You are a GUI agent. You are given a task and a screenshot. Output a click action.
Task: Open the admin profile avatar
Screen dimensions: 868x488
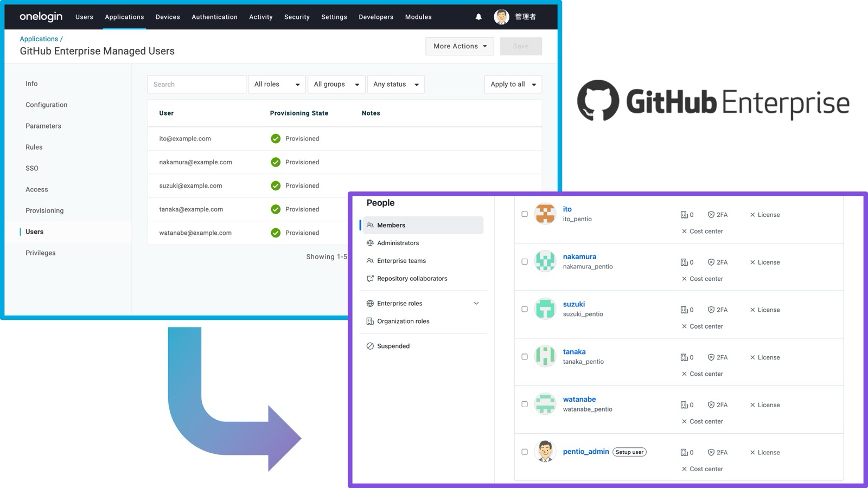tap(501, 17)
